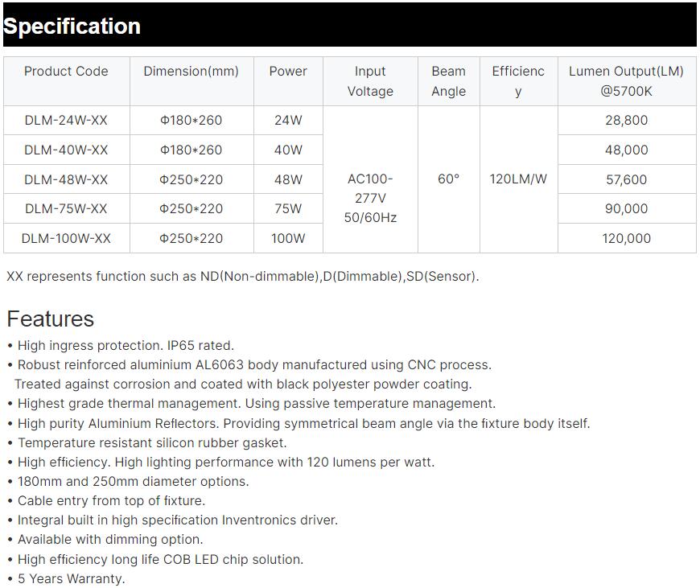Screen dimensions: 700x588
Task: Select the 5 Years Warranty line
Action: pos(71,579)
